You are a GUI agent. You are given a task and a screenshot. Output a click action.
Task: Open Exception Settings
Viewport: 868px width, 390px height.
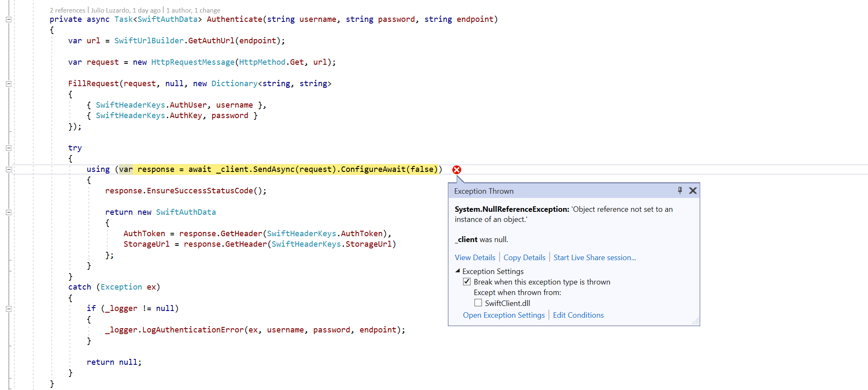[x=504, y=315]
